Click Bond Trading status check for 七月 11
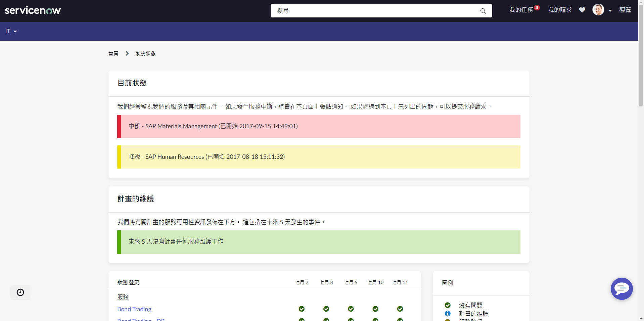 (x=400, y=309)
